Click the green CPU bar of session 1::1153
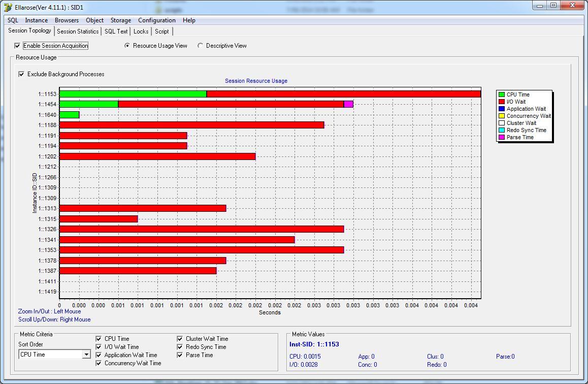The width and height of the screenshot is (588, 384). [133, 94]
